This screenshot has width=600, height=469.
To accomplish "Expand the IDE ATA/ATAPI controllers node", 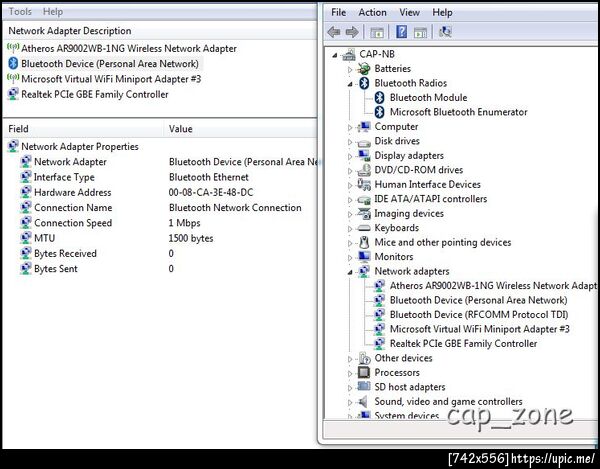I will [350, 200].
